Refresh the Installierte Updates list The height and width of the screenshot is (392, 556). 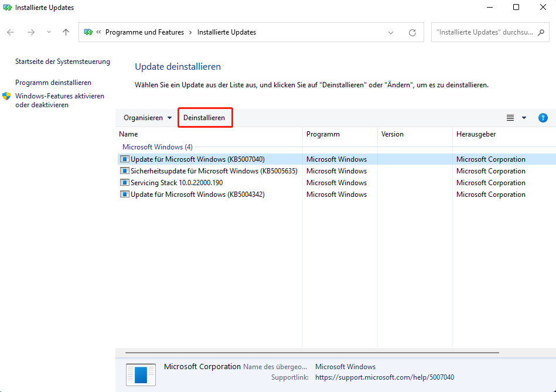pyautogui.click(x=412, y=33)
